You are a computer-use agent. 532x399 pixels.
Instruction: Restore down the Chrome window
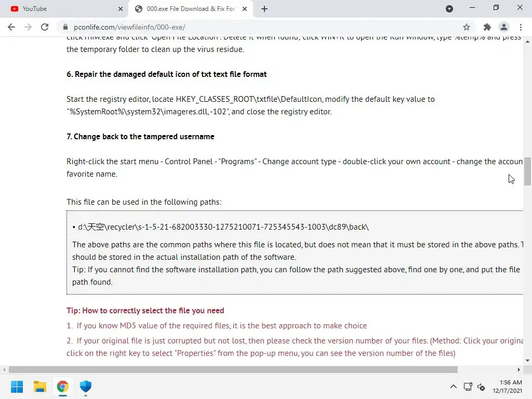click(x=496, y=7)
